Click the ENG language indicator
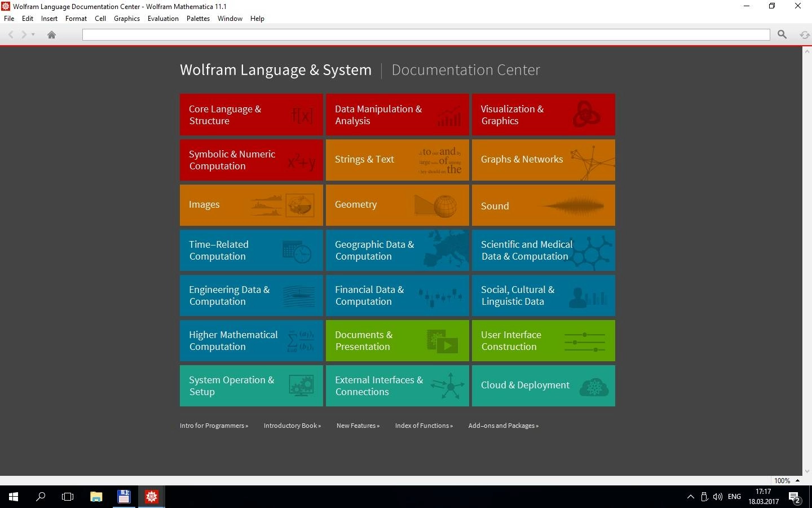Viewport: 812px width, 508px height. 734,497
